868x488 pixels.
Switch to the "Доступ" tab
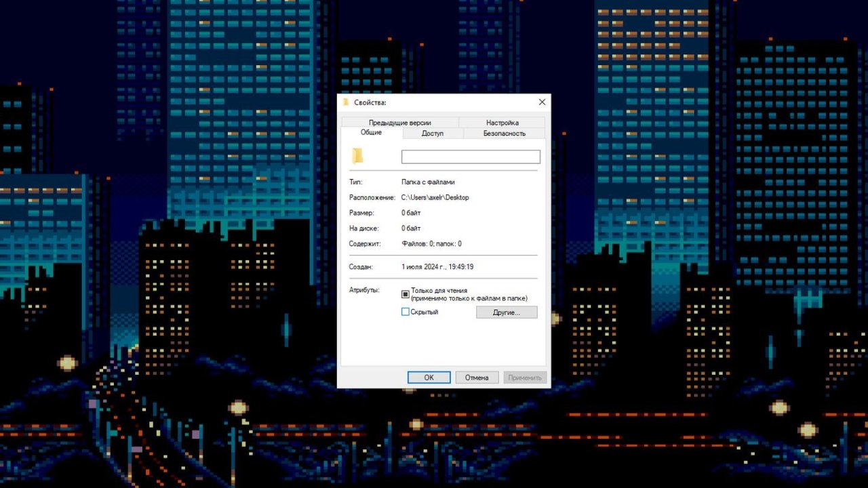tap(432, 134)
